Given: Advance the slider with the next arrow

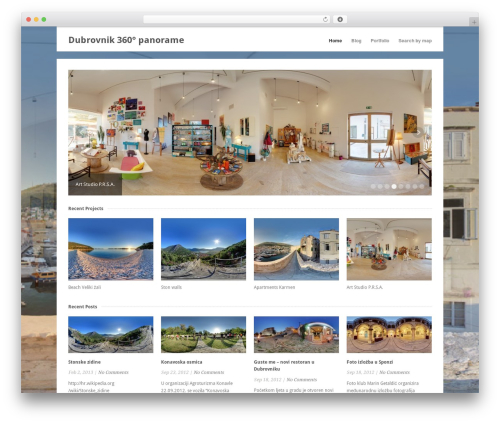Looking at the screenshot, I should (419, 132).
